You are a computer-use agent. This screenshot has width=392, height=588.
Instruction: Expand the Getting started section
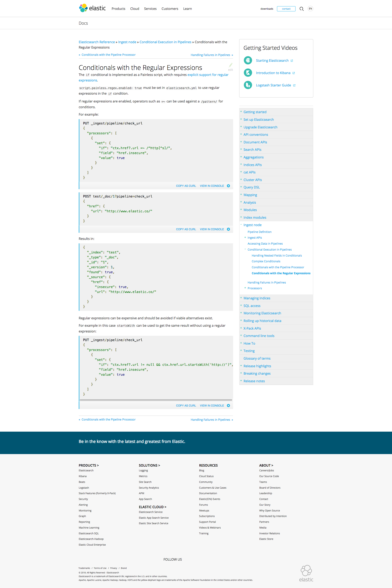click(x=241, y=112)
